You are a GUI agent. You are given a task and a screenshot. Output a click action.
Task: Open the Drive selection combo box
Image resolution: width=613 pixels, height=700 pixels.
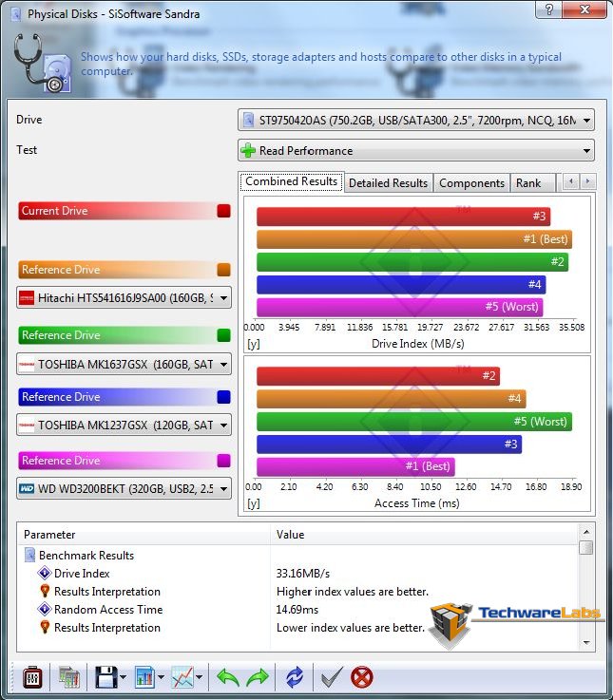point(416,120)
